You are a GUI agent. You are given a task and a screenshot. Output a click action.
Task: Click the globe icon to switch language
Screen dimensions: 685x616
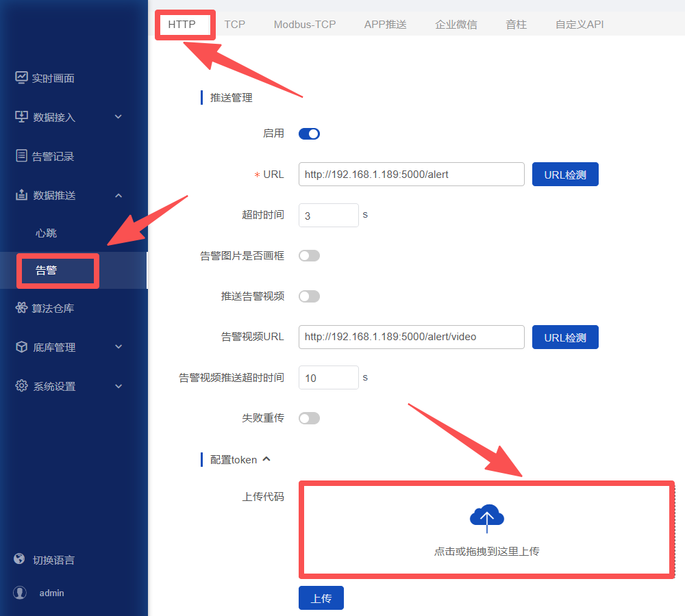pos(20,559)
